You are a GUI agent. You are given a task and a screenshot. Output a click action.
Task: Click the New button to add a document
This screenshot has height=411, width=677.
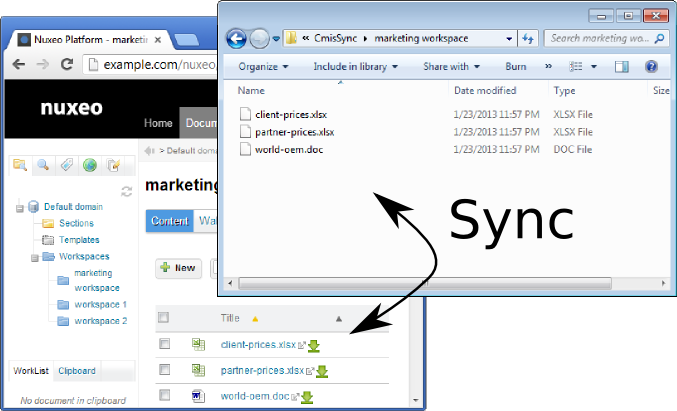[178, 268]
